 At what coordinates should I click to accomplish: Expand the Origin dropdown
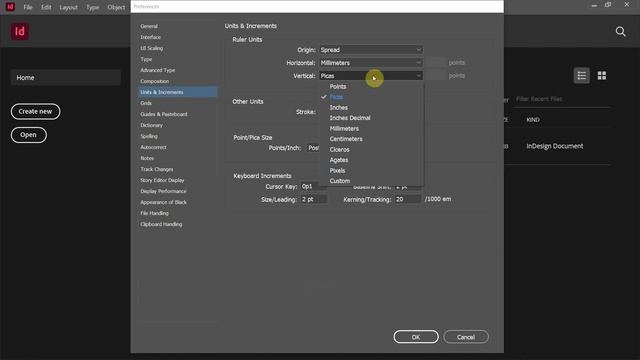point(371,50)
